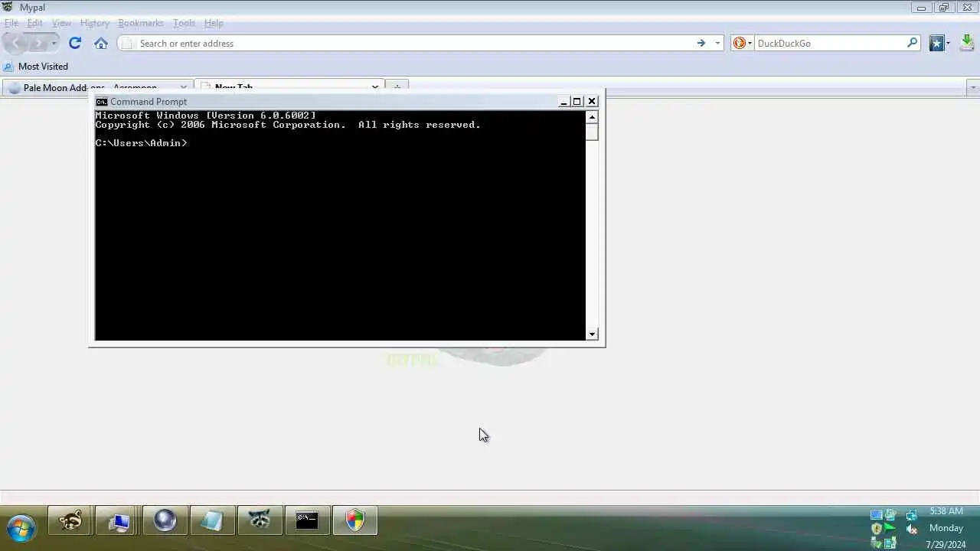Click the blue notepad-like taskbar icon

pyautogui.click(x=212, y=520)
